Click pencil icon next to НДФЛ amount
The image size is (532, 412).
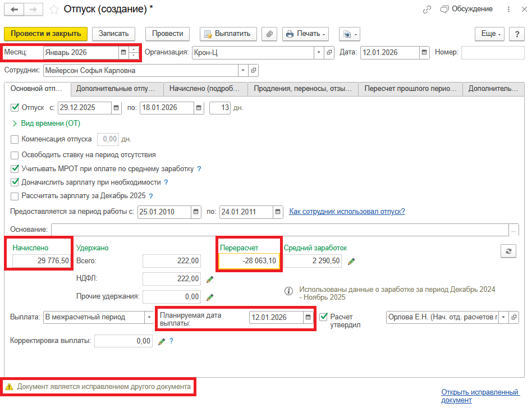click(210, 279)
